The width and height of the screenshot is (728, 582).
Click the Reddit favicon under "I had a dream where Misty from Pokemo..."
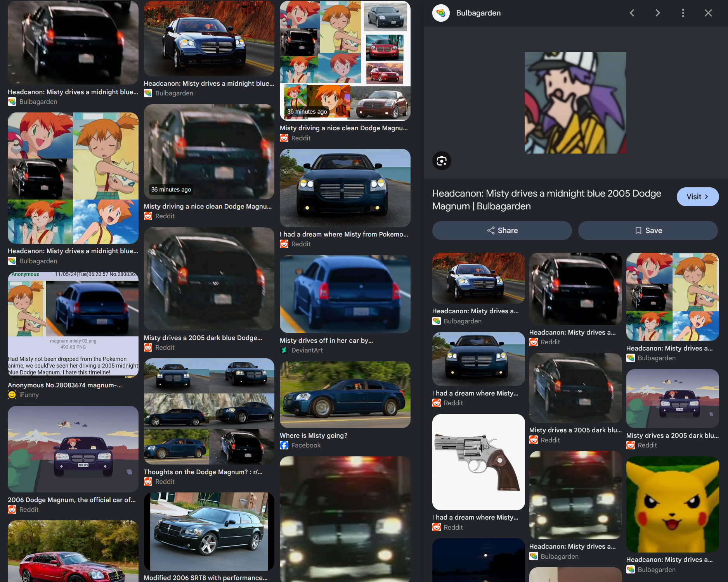284,244
